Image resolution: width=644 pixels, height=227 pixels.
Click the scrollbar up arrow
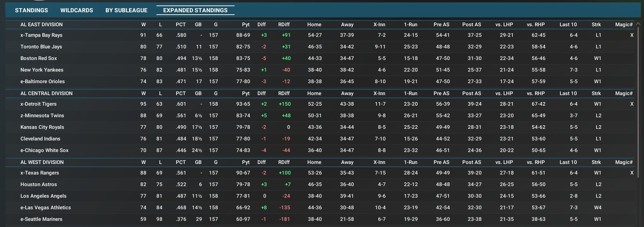coord(638,24)
